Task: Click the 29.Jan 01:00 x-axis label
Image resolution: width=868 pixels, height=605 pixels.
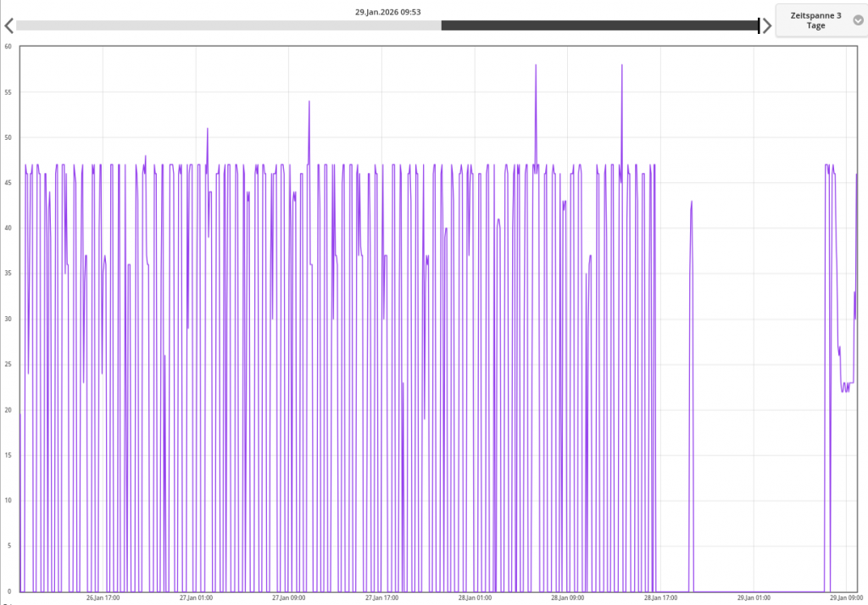Action: tap(753, 597)
